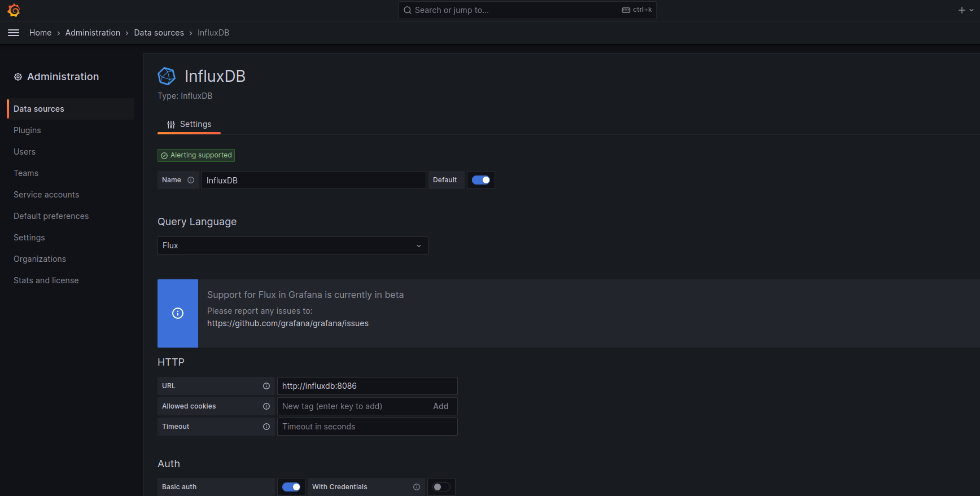Focus the Name input field
Viewport: 980px width, 496px height.
[313, 180]
